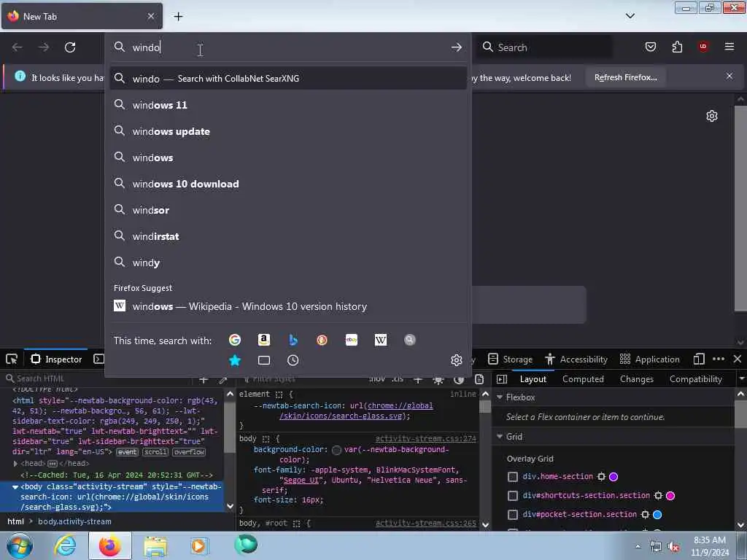Open the Save to Pocket button
The height and width of the screenshot is (560, 747).
click(650, 47)
